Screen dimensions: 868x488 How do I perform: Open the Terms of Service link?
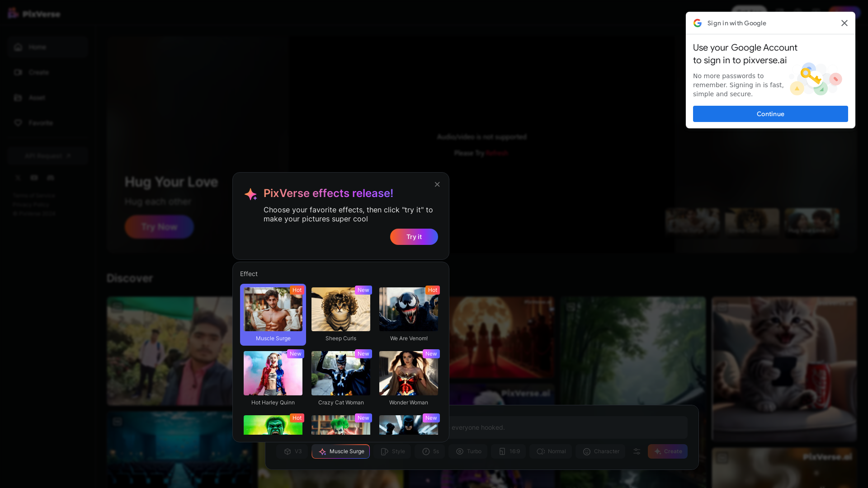[34, 196]
